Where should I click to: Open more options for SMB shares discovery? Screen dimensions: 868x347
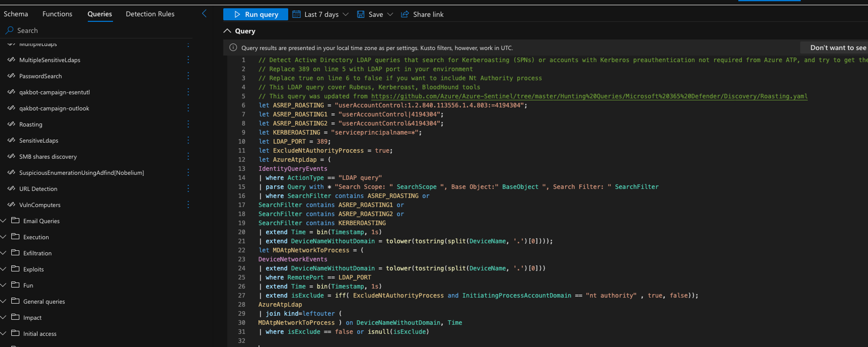coord(188,157)
